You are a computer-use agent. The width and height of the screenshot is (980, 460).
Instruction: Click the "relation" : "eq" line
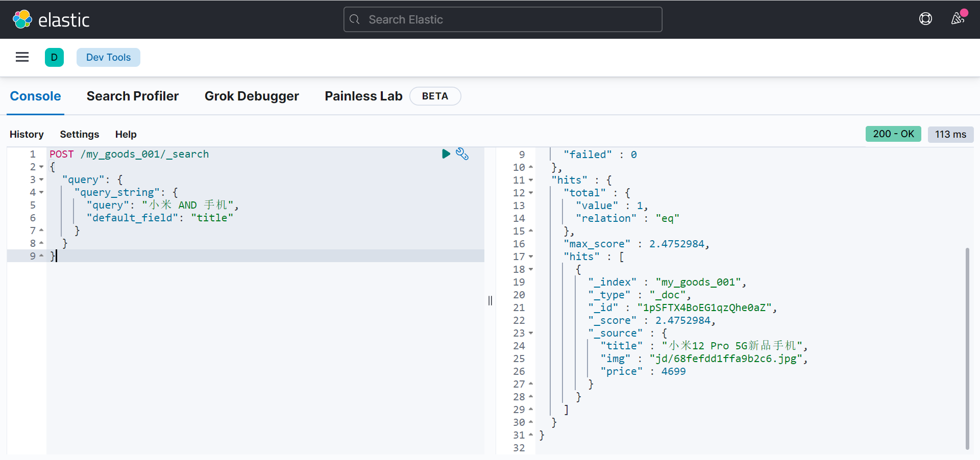click(x=628, y=218)
